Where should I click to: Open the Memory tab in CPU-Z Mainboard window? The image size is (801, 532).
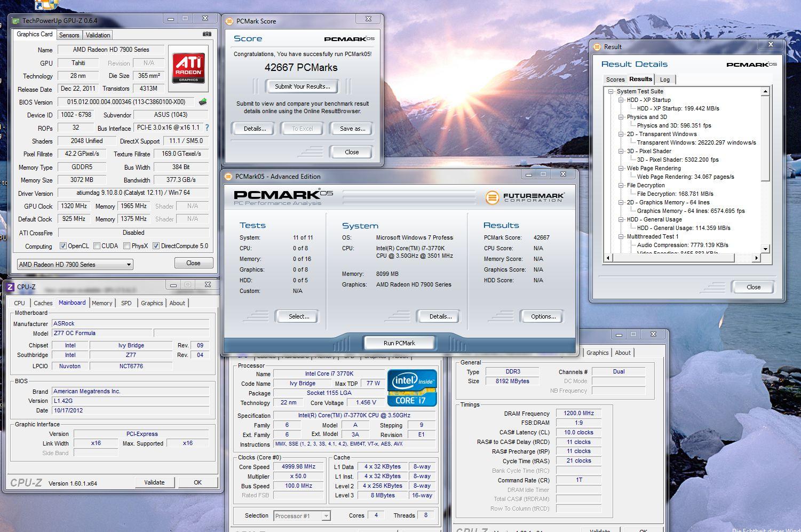coord(102,303)
